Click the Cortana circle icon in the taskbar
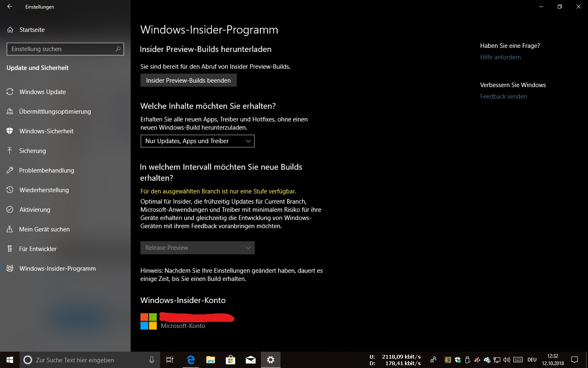This screenshot has height=368, width=588. click(x=28, y=360)
